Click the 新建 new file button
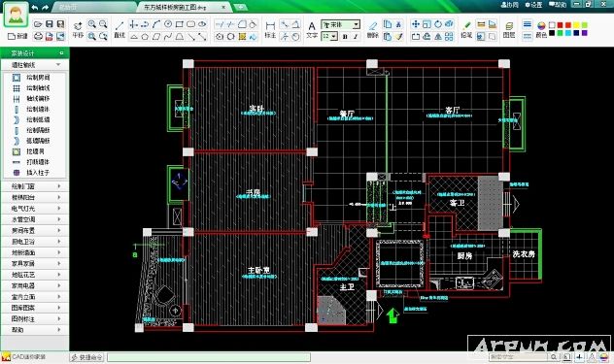614x364 pixels. [17, 36]
